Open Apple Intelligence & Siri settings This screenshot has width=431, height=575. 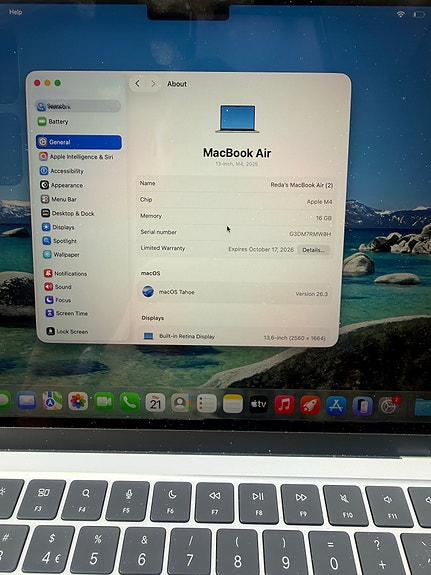[x=76, y=157]
